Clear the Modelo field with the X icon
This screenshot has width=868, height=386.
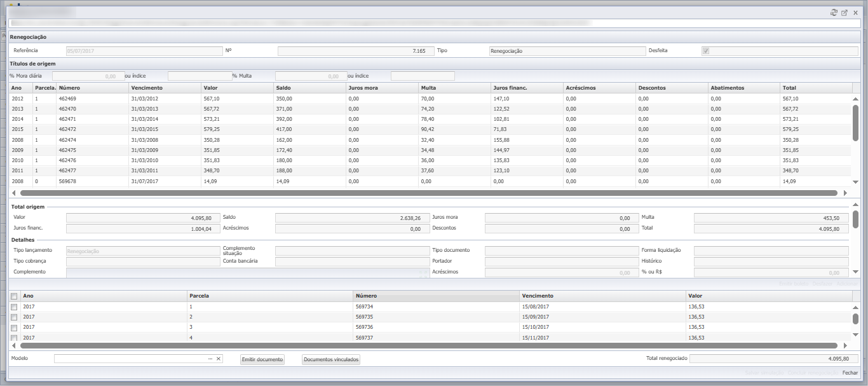(218, 359)
